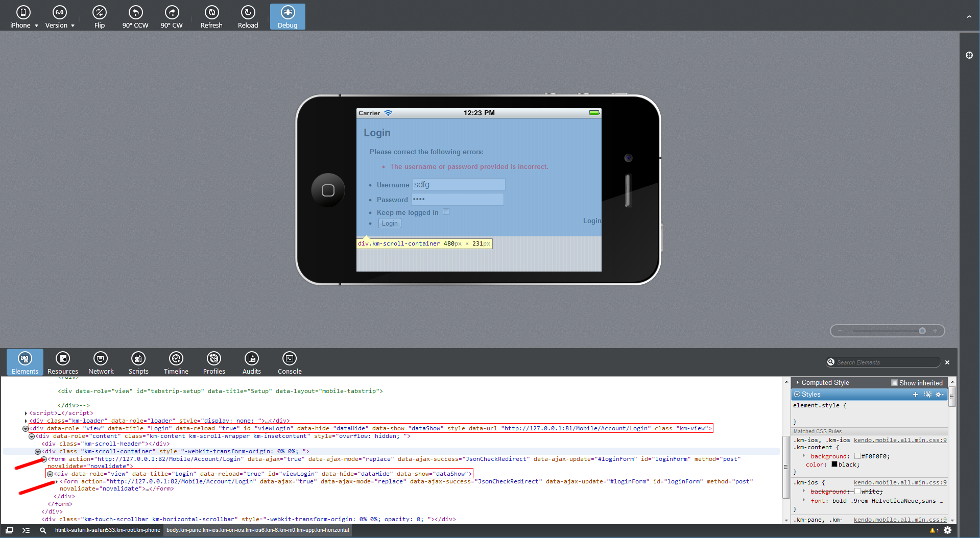The image size is (980, 538).
Task: Switch to the Scripts tab
Action: pyautogui.click(x=138, y=362)
